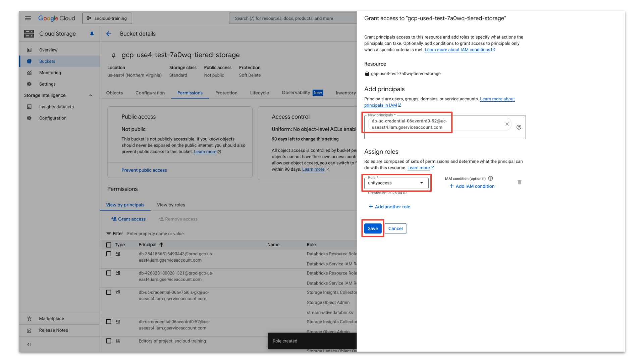Sort by the Principal column arrow
644x362 pixels.
[161, 245]
